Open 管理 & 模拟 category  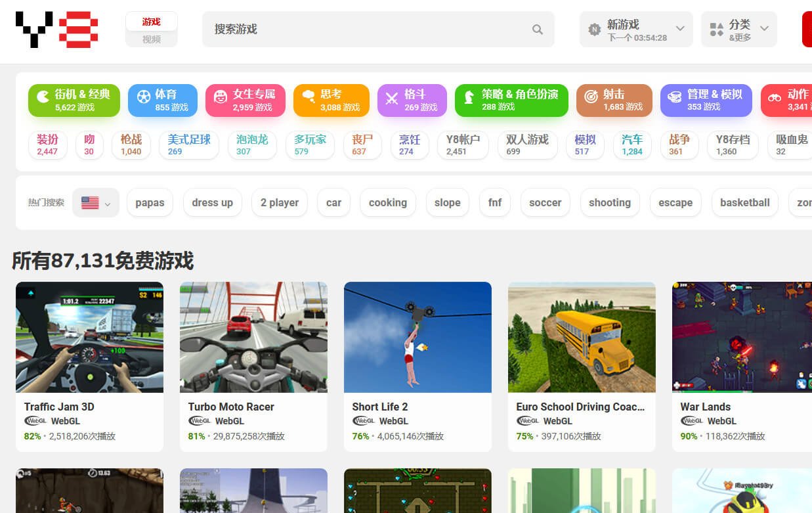[706, 100]
